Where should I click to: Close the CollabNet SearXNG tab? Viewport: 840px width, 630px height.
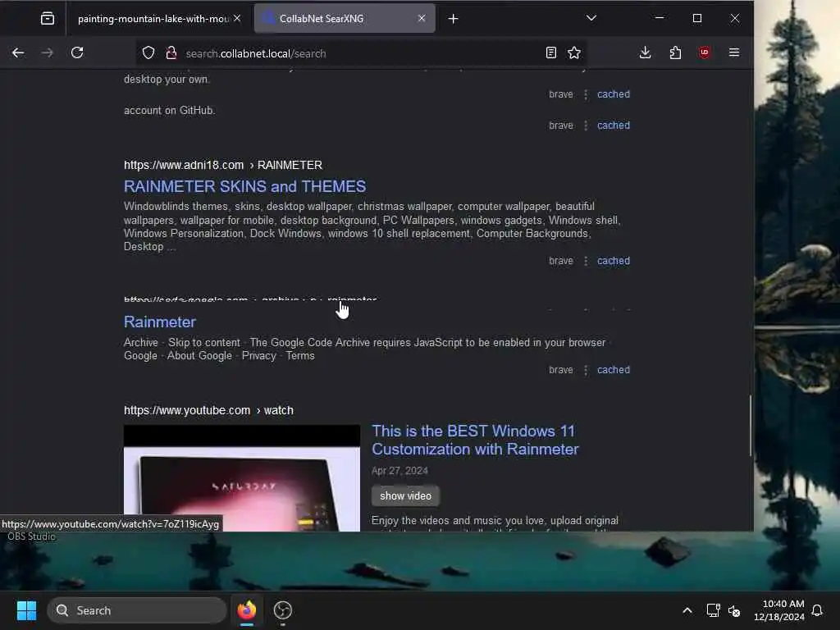pyautogui.click(x=422, y=18)
